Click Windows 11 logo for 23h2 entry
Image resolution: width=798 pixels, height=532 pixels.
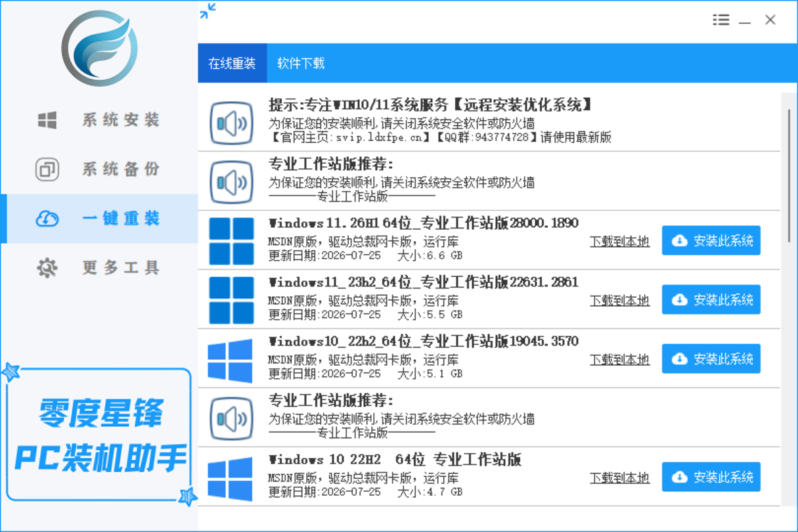tap(231, 299)
